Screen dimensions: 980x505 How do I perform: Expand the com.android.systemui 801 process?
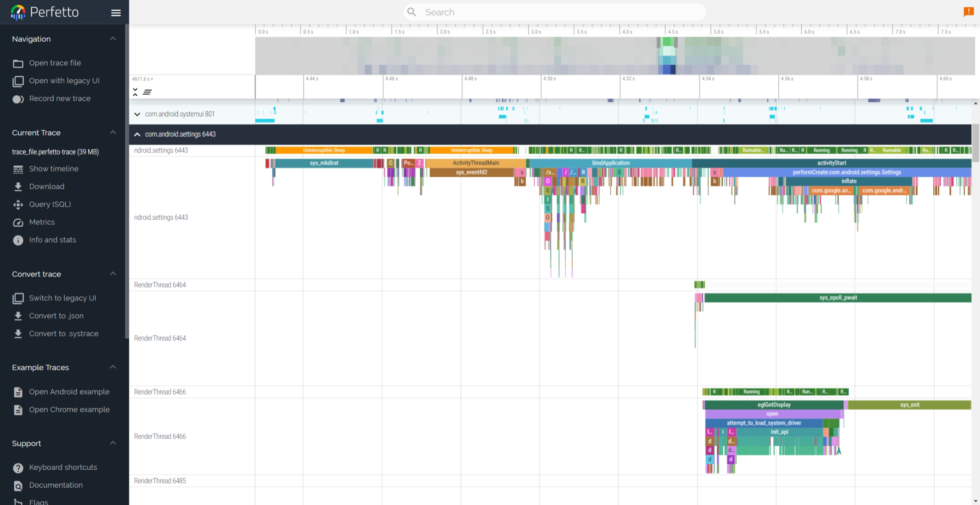tap(137, 114)
